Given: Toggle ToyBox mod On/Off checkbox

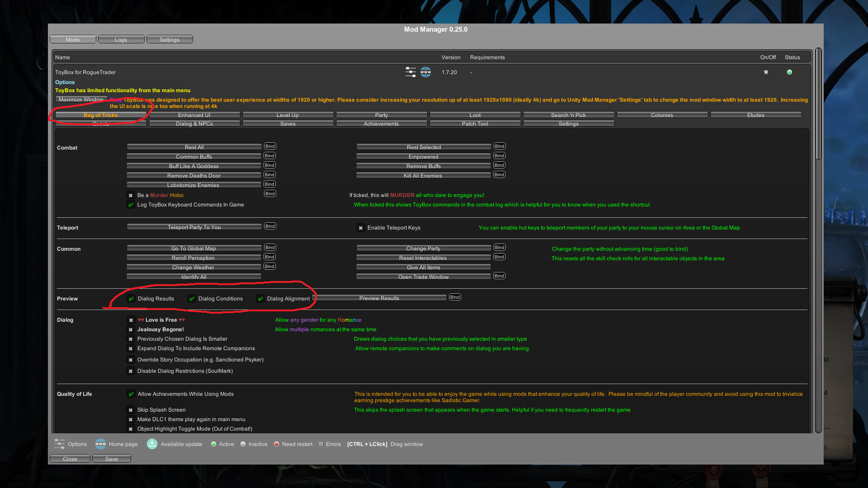Looking at the screenshot, I should pos(766,72).
